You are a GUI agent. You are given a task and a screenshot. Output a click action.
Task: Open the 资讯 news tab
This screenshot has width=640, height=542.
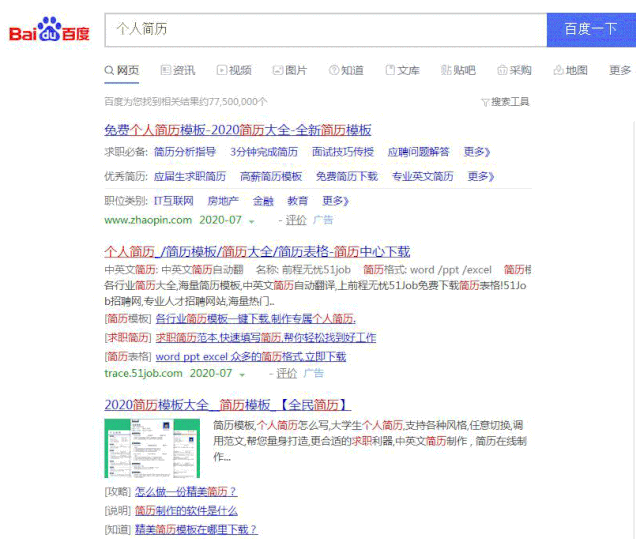click(x=177, y=71)
